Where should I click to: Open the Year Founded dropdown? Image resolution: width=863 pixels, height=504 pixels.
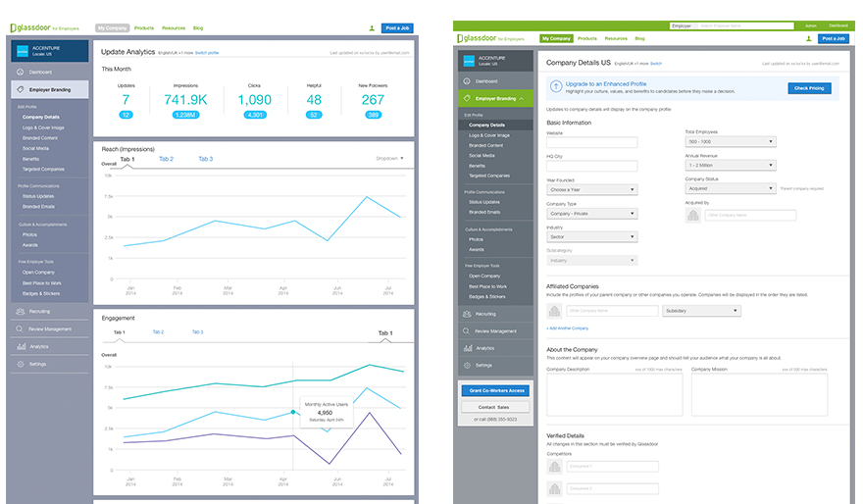(591, 189)
